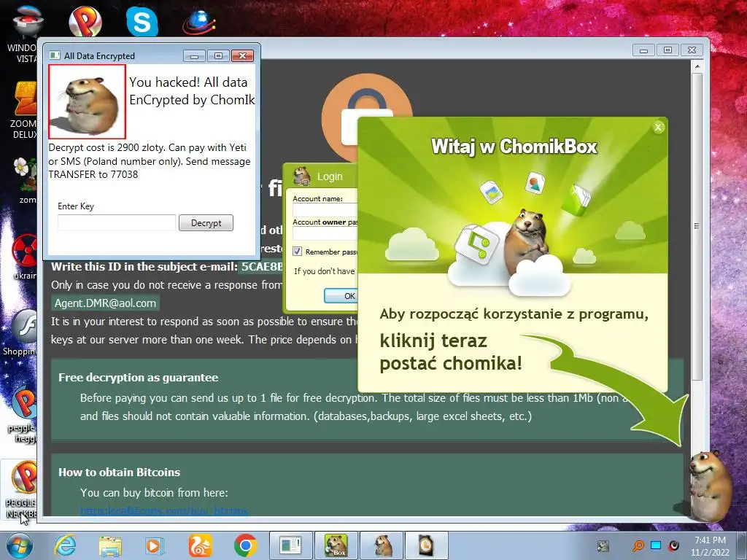Click the 'All Data Encrypted' window title icon
Screen dimensions: 747x560
pos(55,55)
